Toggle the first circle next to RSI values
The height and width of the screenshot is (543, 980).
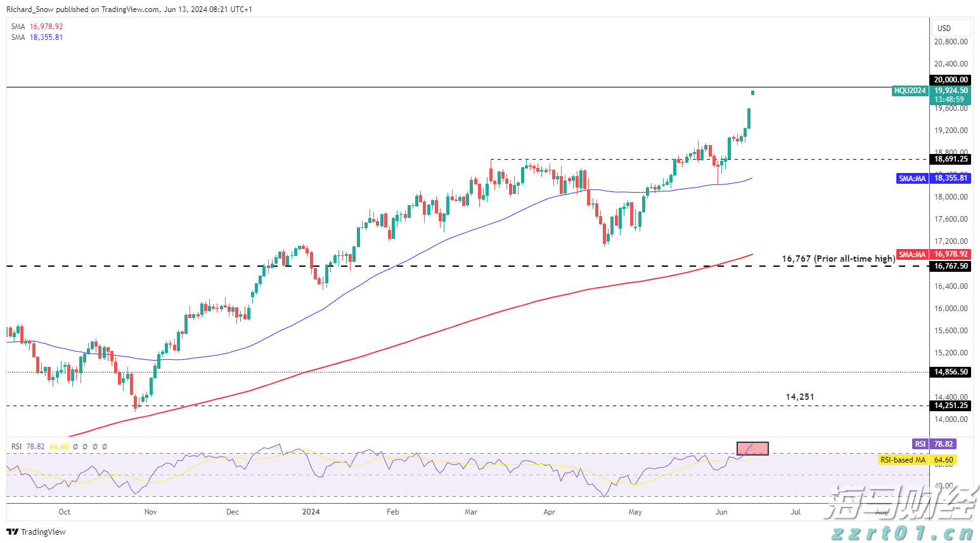click(x=75, y=447)
